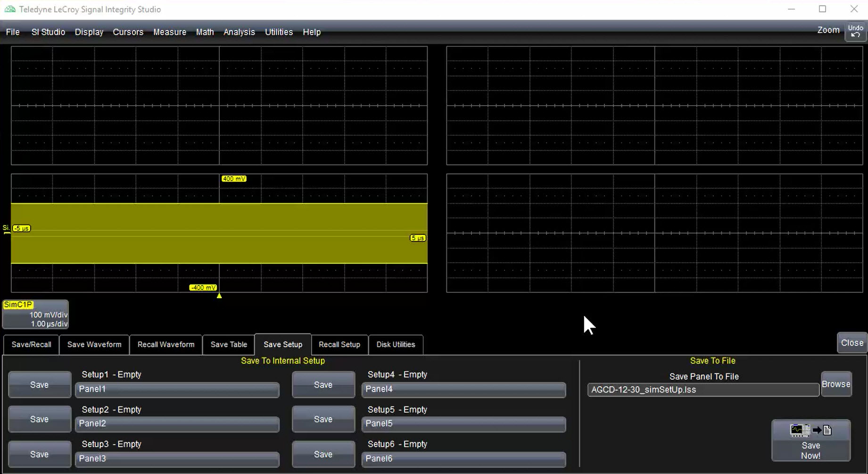Open the SimC1P channel descriptor box
The height and width of the screenshot is (474, 868).
[35, 315]
